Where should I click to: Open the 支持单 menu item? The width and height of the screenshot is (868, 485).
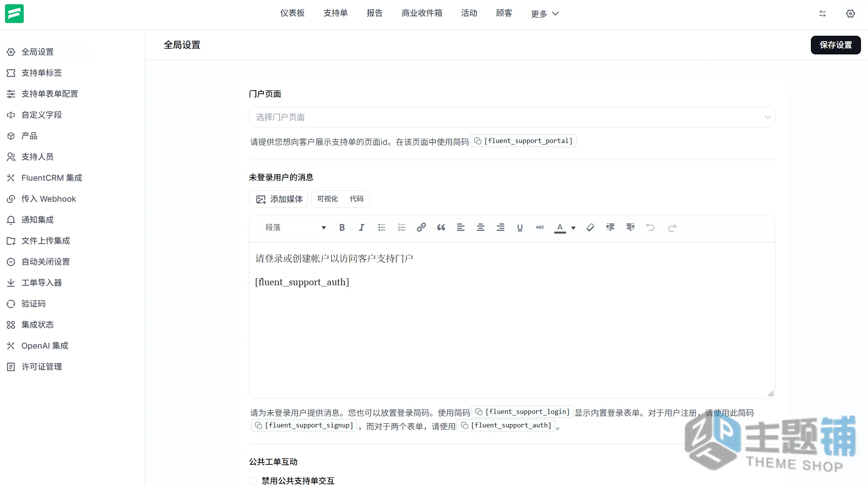(x=335, y=13)
